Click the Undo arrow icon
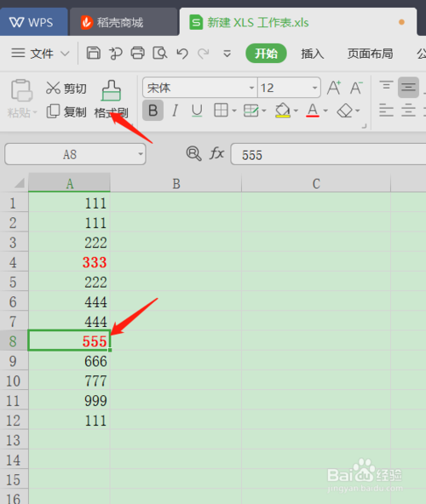 (x=182, y=54)
